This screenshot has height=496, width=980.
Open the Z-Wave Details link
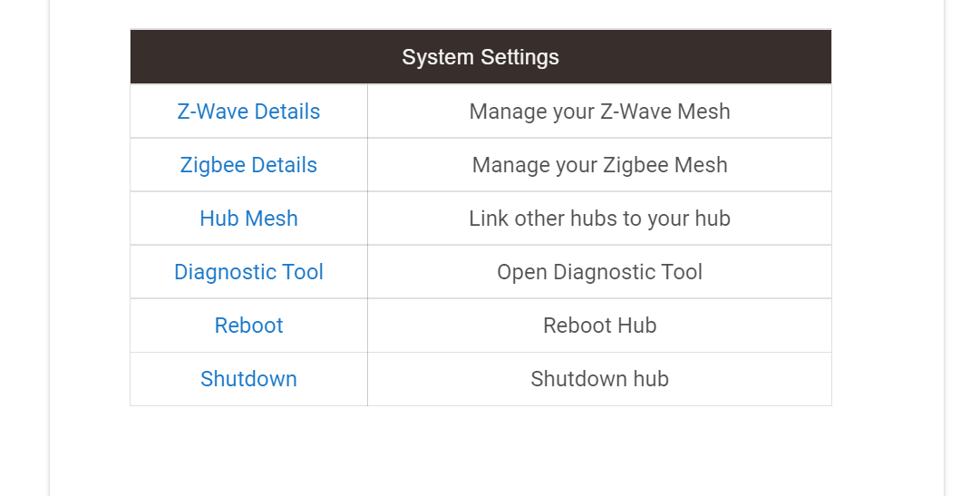point(248,112)
